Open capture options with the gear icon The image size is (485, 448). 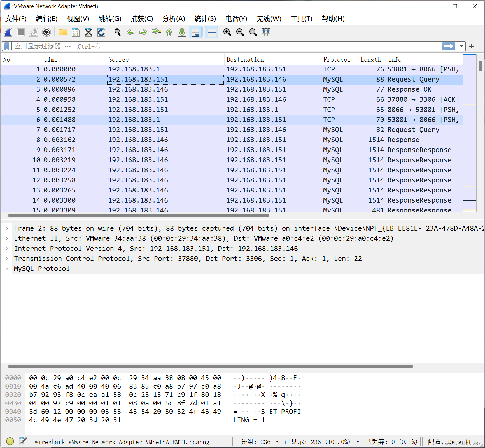46,32
